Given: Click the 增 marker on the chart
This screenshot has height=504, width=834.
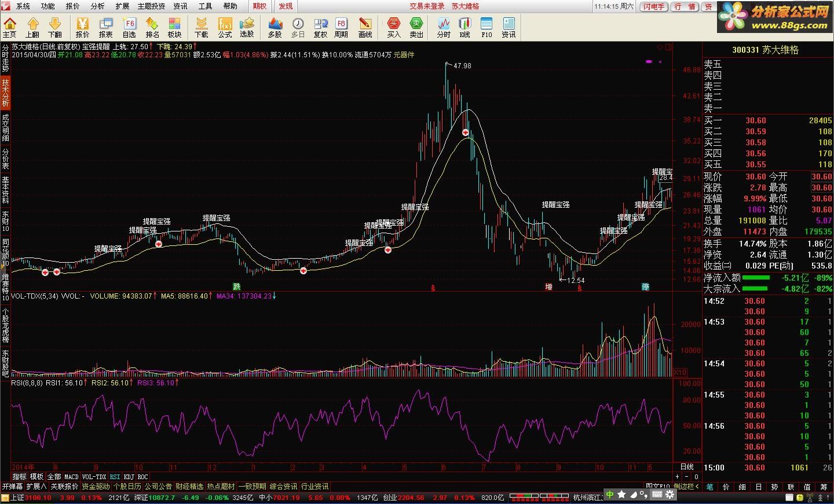Looking at the screenshot, I should [x=548, y=286].
